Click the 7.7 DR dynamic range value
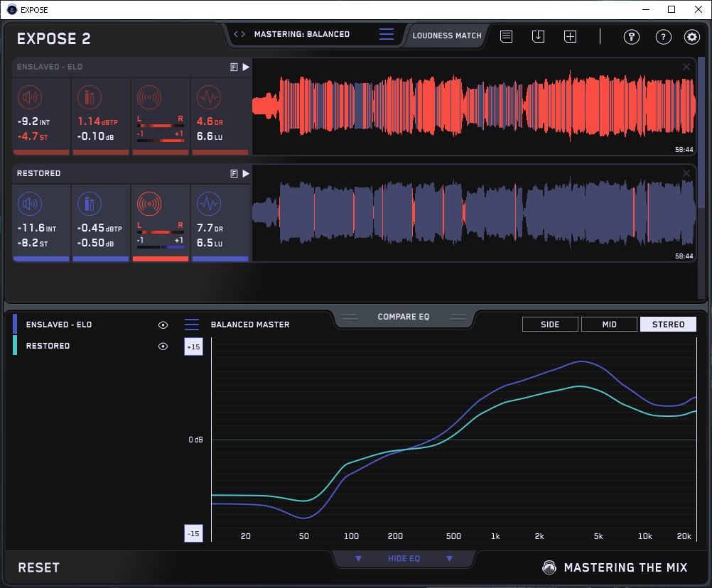 [x=210, y=228]
